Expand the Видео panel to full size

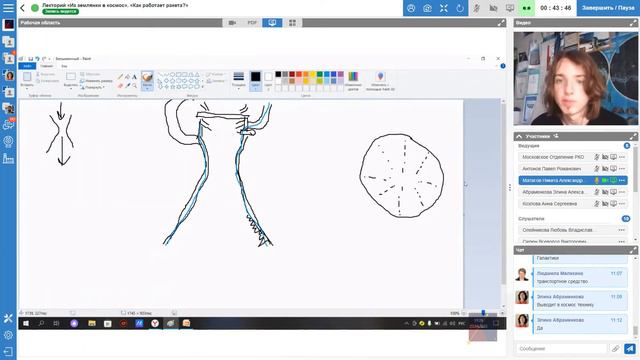click(633, 23)
